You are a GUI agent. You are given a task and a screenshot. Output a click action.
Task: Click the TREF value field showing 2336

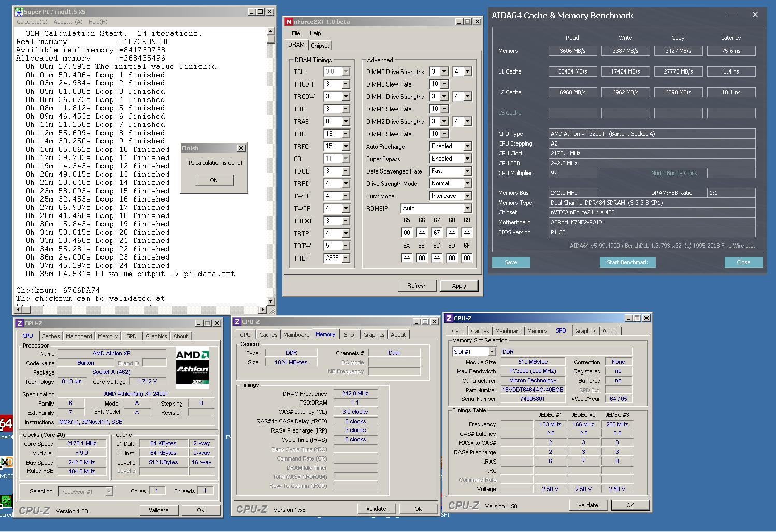332,258
